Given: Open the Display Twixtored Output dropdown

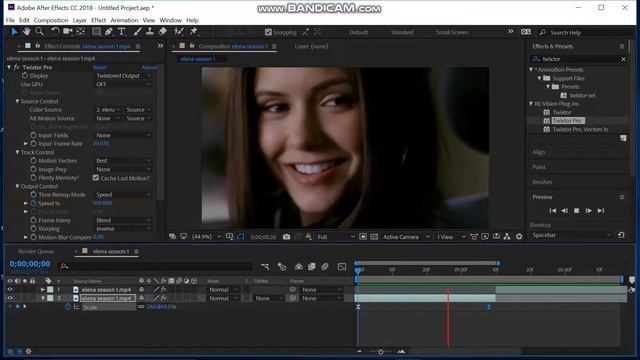Looking at the screenshot, I should coord(123,76).
